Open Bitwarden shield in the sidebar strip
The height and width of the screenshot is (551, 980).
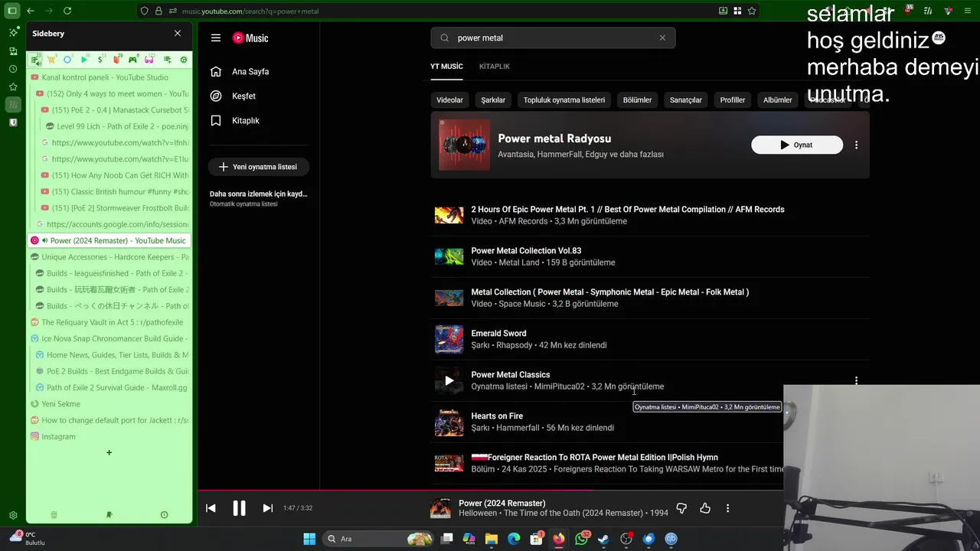pos(13,122)
